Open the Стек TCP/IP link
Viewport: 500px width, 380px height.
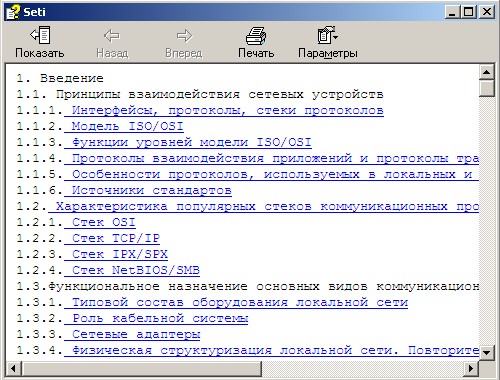coord(112,238)
